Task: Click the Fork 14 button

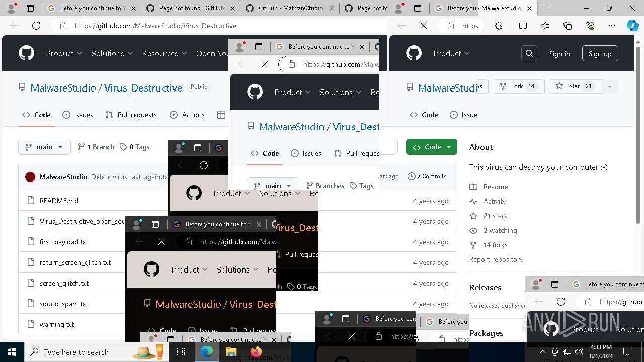Action: pyautogui.click(x=518, y=86)
